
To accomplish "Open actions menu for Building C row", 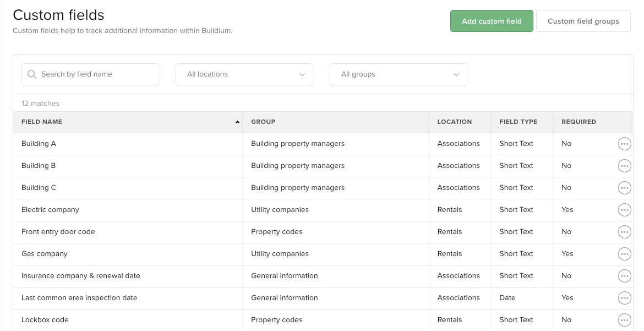I will click(x=624, y=188).
